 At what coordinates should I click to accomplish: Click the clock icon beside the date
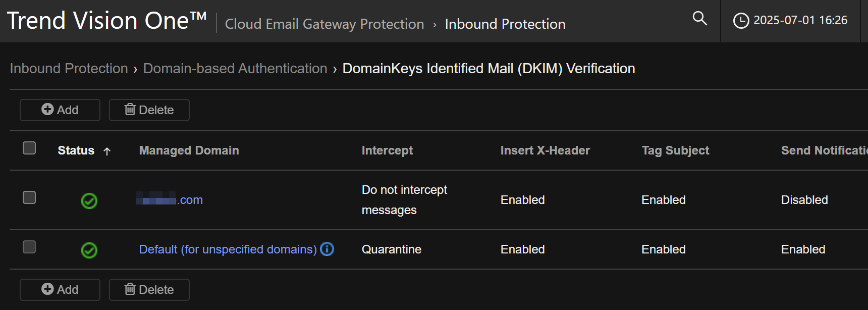pos(740,21)
